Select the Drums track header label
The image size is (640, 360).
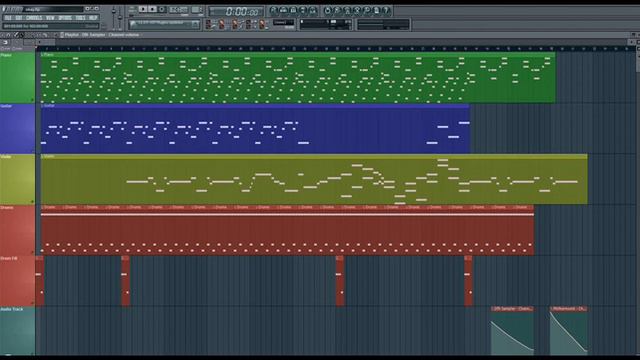point(7,208)
